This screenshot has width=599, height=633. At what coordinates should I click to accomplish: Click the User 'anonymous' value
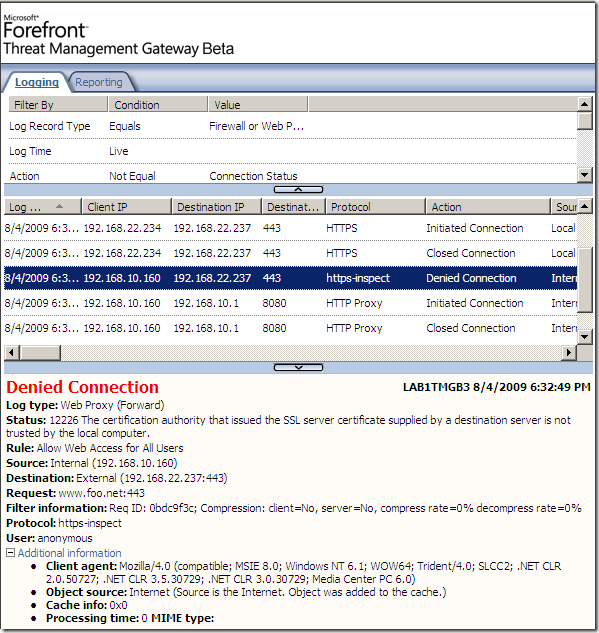(x=65, y=538)
